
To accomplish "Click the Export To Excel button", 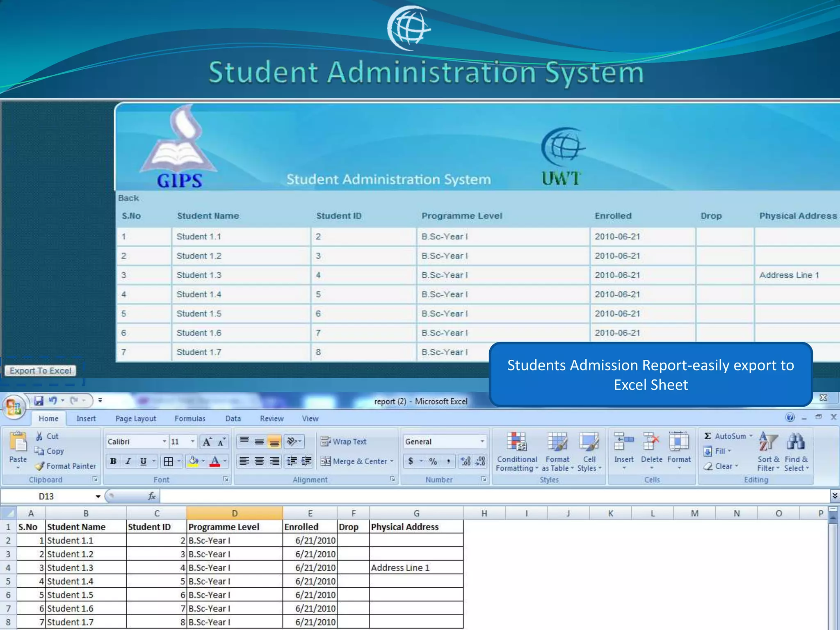I will [40, 371].
